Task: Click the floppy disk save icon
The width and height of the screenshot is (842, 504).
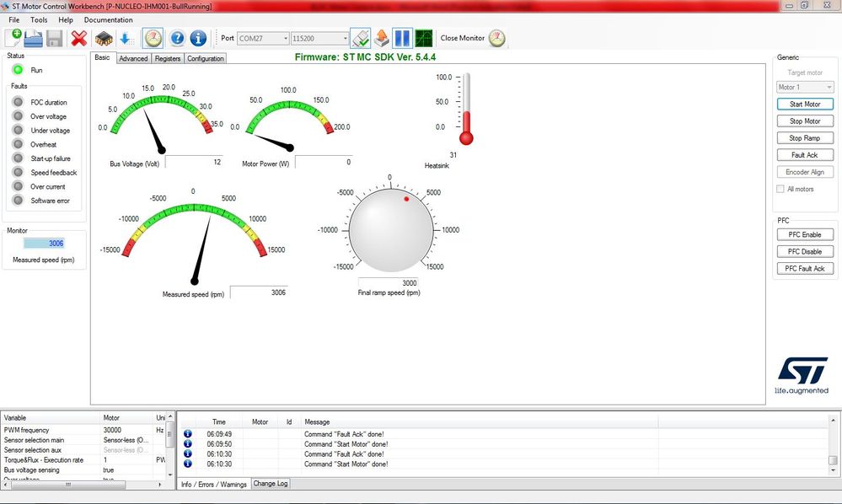Action: 54,39
